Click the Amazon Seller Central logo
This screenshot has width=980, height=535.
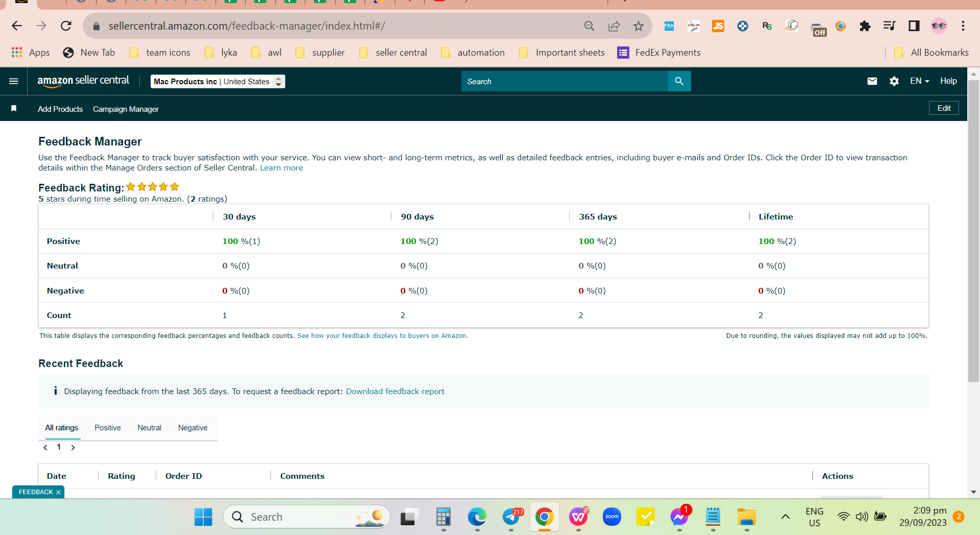point(83,81)
